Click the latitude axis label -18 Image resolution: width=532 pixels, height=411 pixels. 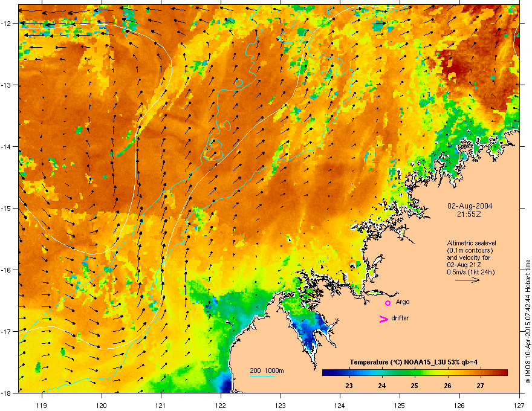[x=6, y=393]
